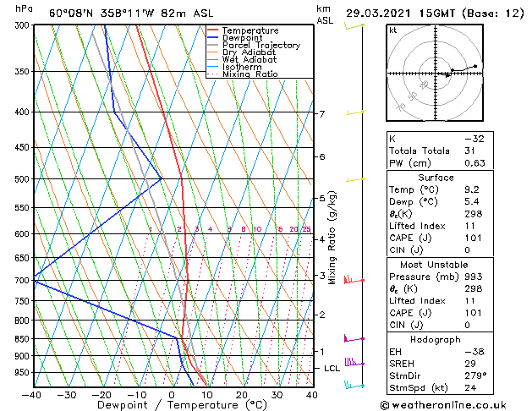Click the surface Dewp value 5.4
This screenshot has height=411, width=532.
click(x=472, y=202)
